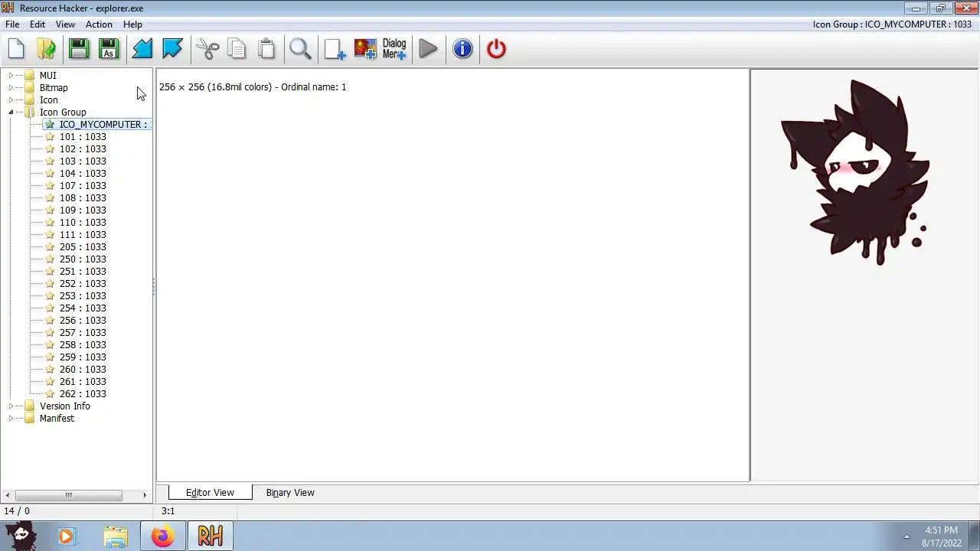Click the scissors Cut icon
Screen dimensions: 980x551
click(x=207, y=49)
